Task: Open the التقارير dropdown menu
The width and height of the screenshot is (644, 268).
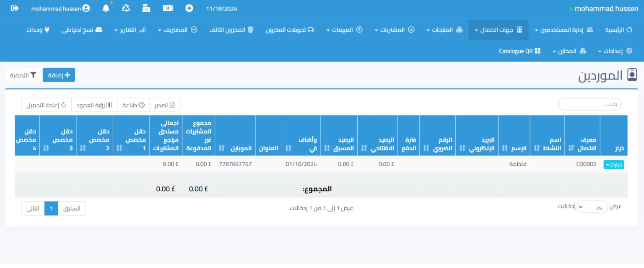Action: [x=130, y=30]
